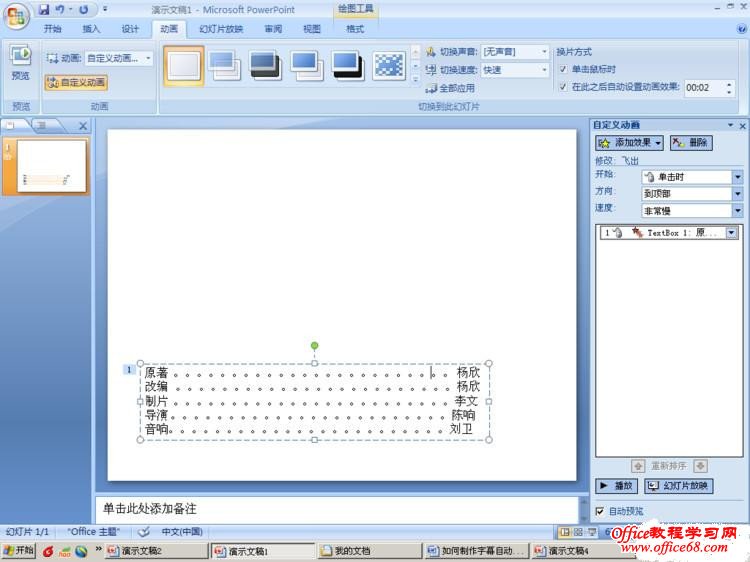Select the no-transition slide effect
750x562 pixels.
(x=184, y=66)
